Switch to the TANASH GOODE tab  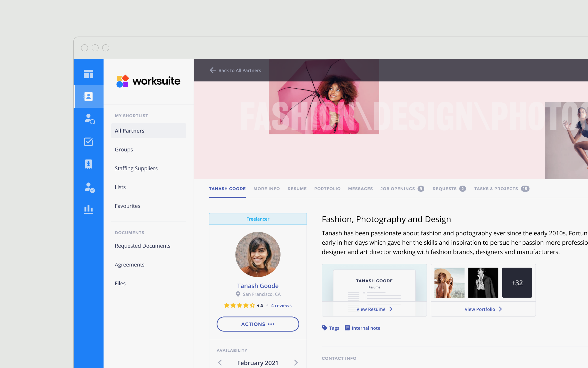[x=227, y=189]
